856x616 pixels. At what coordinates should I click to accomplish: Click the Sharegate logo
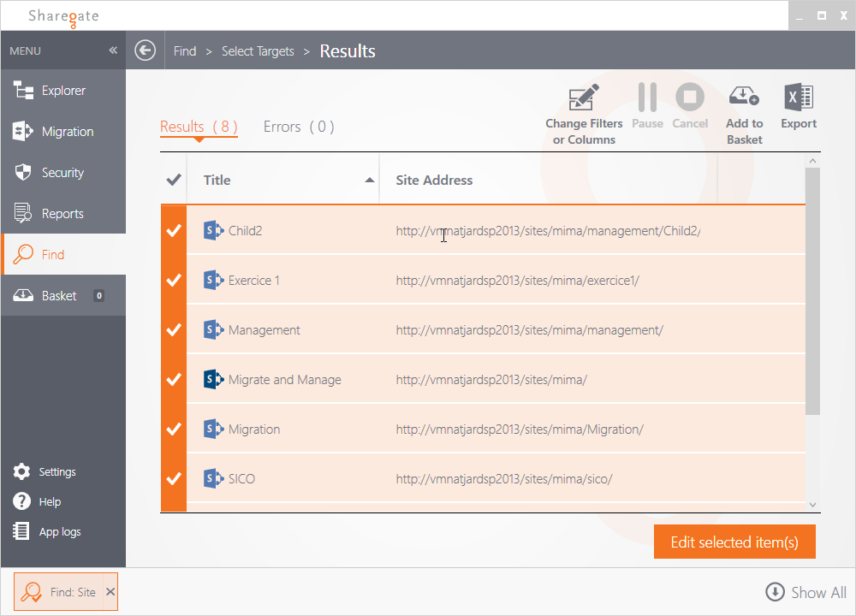[63, 16]
